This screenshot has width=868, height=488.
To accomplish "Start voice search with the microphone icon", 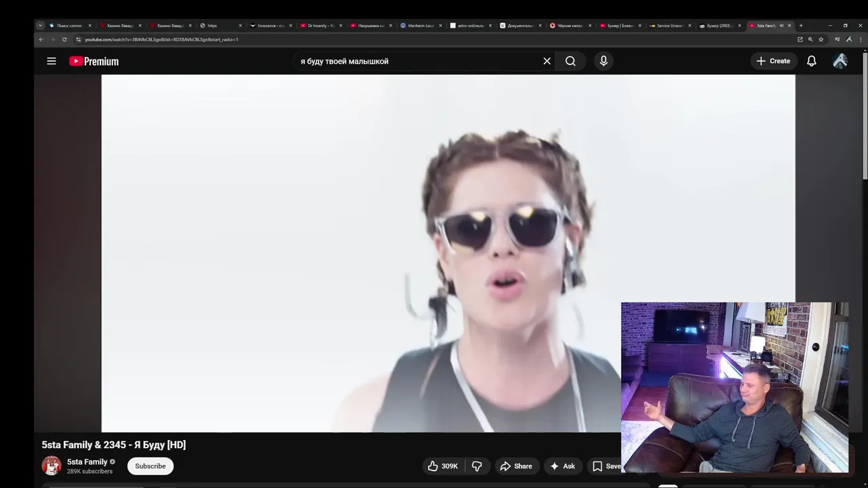I will tap(604, 61).
